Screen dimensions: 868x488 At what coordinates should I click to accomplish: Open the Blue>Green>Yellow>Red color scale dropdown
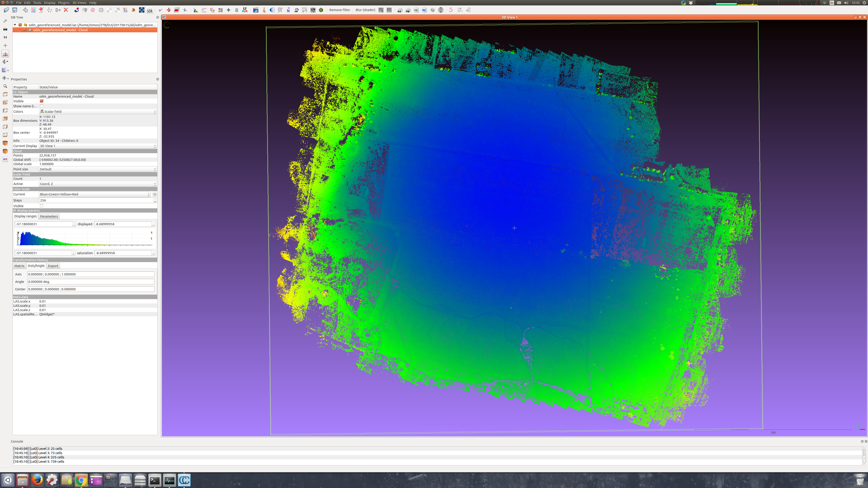pos(95,194)
